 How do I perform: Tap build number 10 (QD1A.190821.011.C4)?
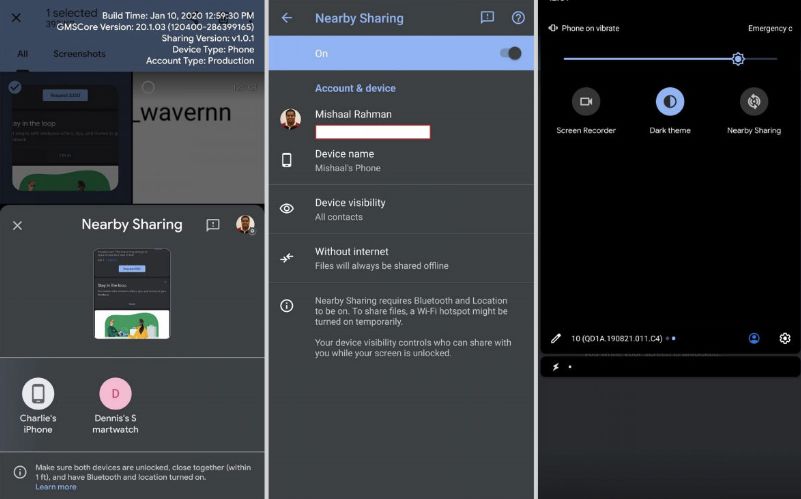pos(617,338)
